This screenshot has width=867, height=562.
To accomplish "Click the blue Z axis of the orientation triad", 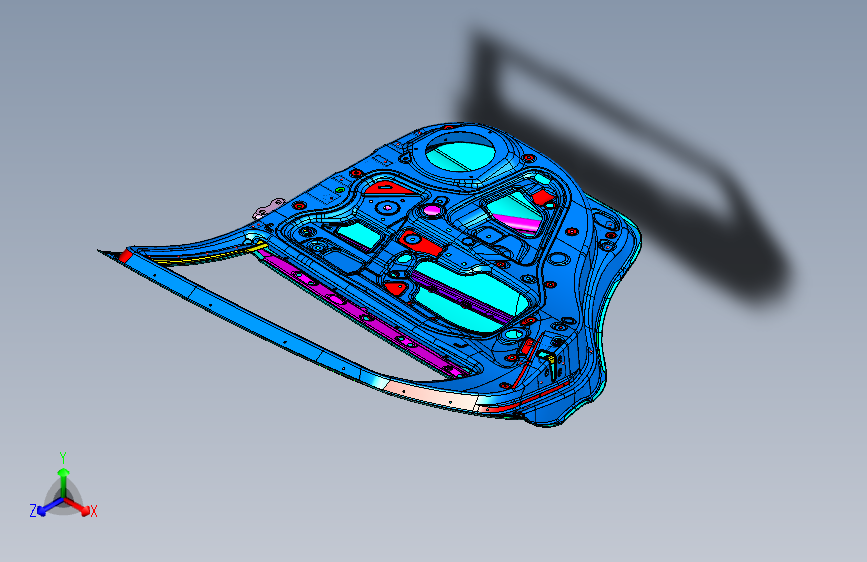I will [x=50, y=506].
